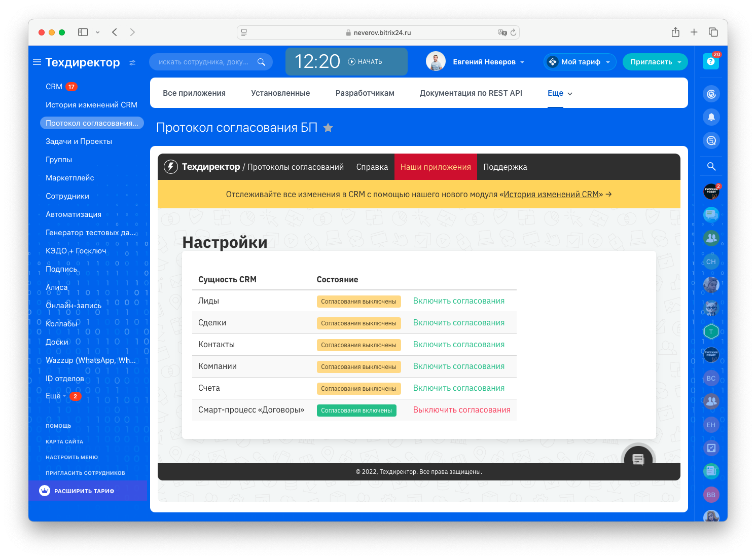Image resolution: width=756 pixels, height=559 pixels.
Task: Open the light-blue speech bubbles chat icon
Action: pos(711,214)
